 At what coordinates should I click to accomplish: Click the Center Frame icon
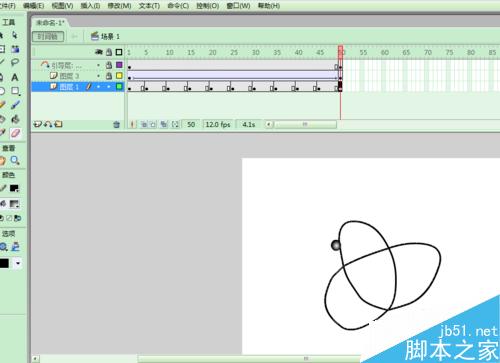[x=133, y=124]
